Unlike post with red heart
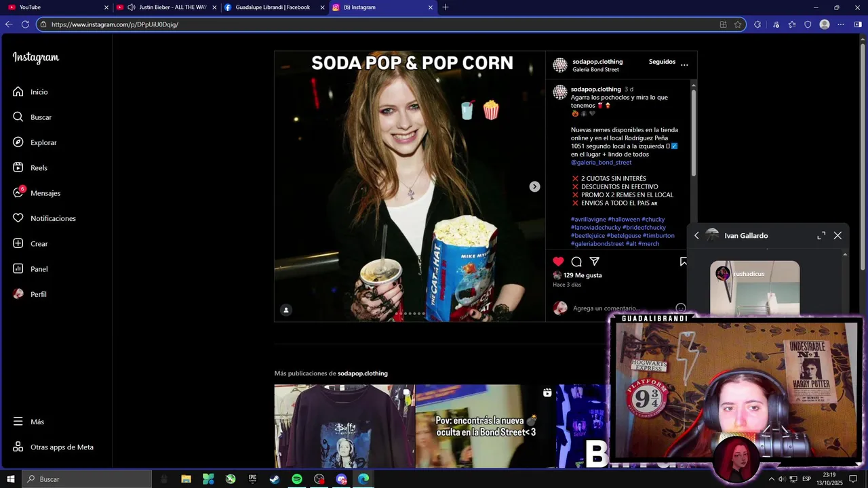Viewport: 868px width, 488px height. pos(558,262)
